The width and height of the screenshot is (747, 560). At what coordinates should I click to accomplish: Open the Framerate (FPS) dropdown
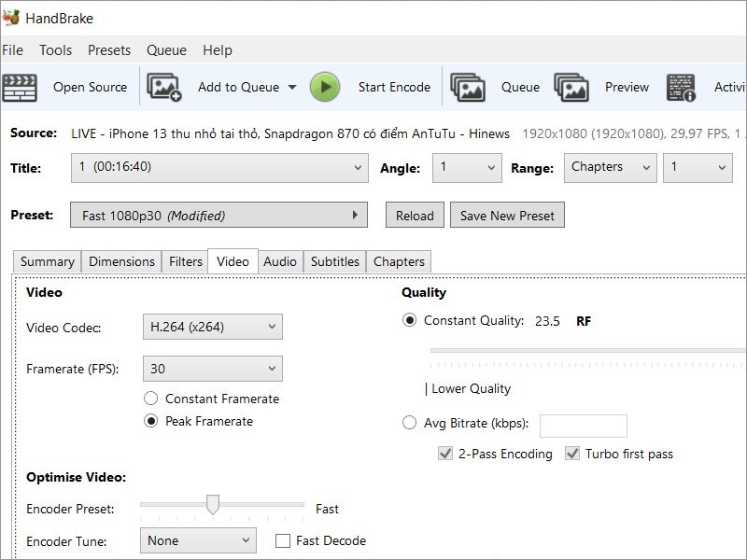pos(213,369)
